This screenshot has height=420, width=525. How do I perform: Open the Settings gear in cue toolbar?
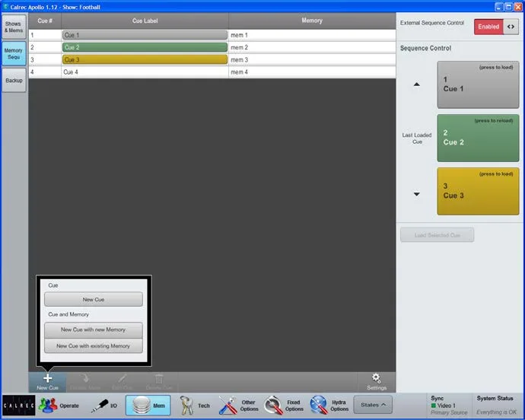click(x=377, y=382)
